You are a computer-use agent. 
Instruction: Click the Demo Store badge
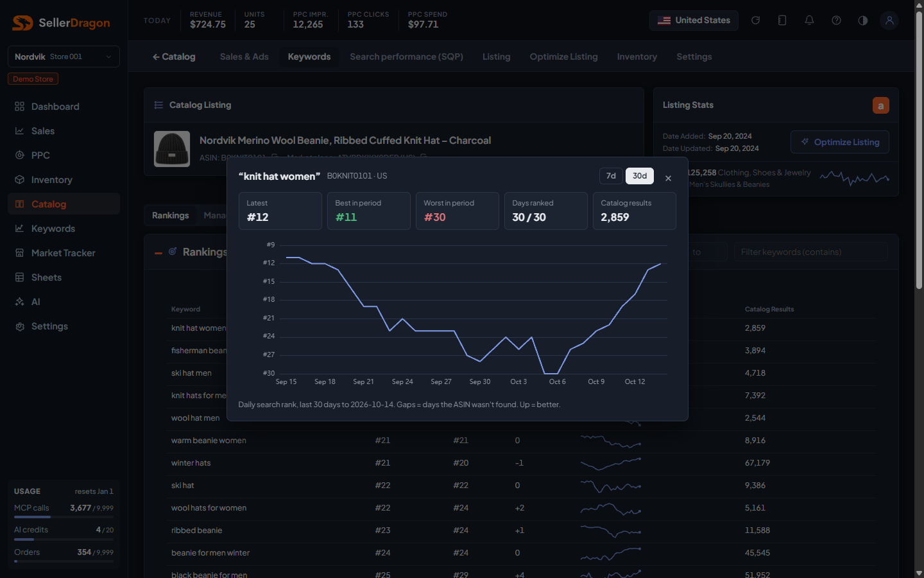point(33,79)
